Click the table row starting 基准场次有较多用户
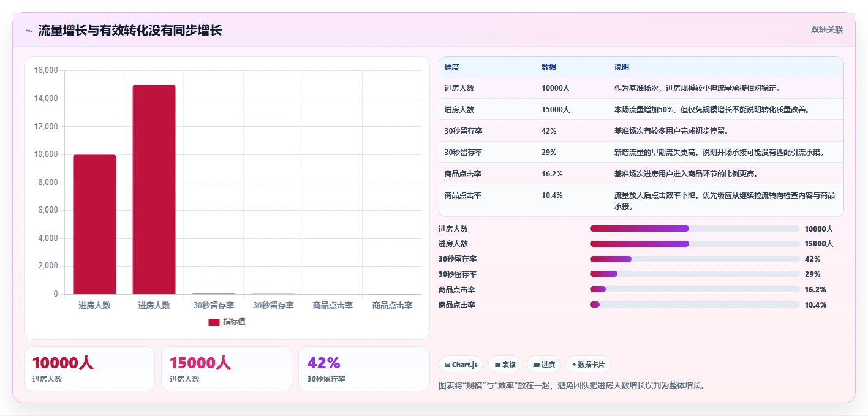 coord(641,130)
